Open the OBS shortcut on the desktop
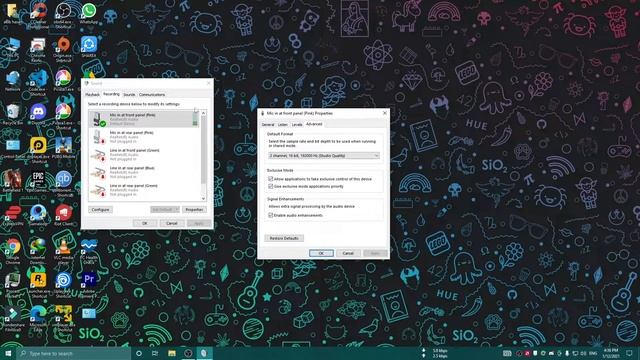The image size is (640, 360). [x=63, y=15]
